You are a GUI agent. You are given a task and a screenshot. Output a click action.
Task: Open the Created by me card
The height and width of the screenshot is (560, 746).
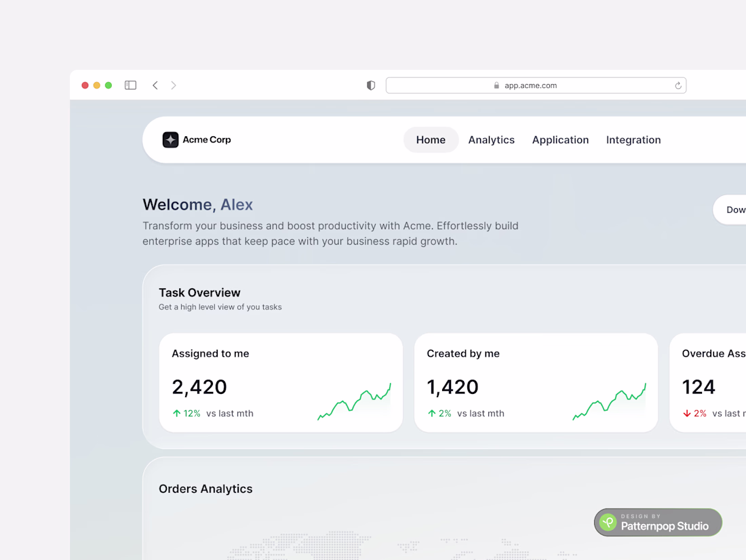536,382
